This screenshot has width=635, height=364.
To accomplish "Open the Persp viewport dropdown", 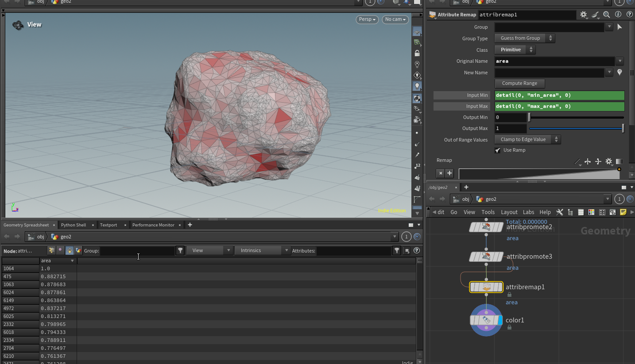I will point(367,19).
